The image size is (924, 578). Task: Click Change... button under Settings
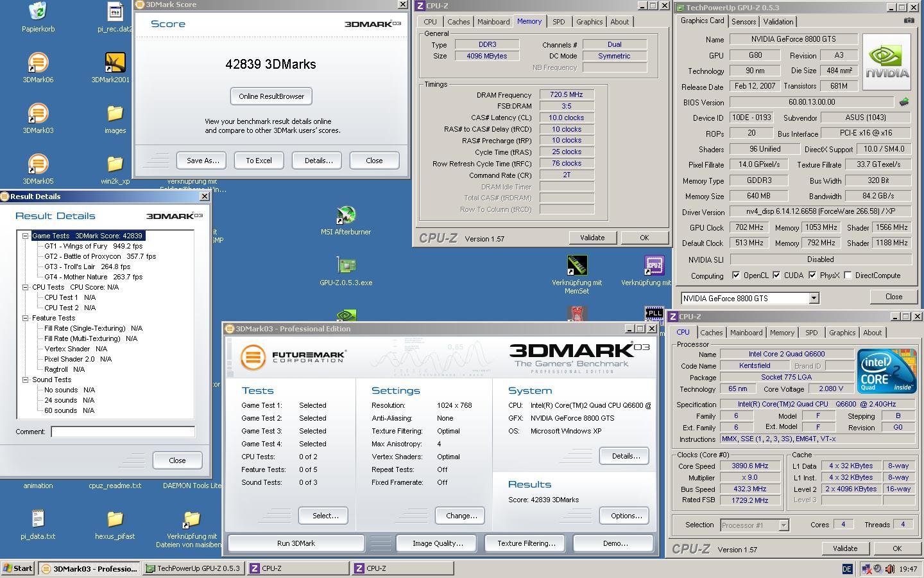[x=461, y=516]
